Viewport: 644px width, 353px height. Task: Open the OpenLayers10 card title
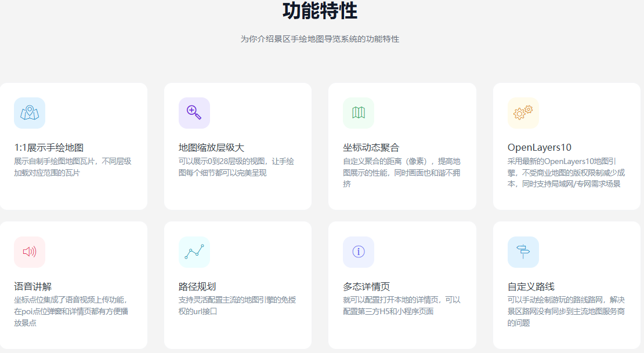(x=540, y=148)
